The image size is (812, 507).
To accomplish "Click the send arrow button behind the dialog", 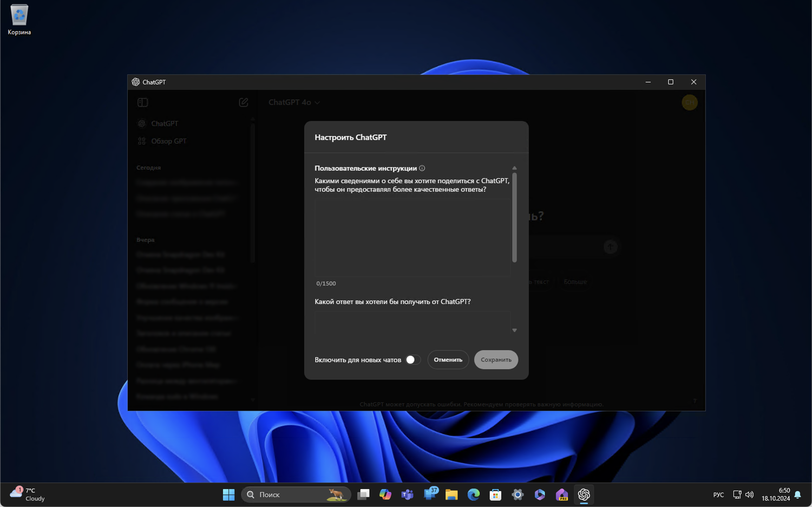I will (610, 246).
